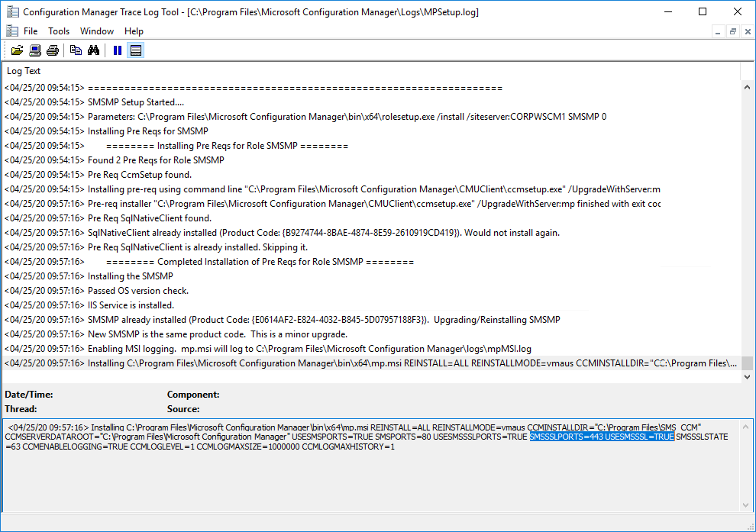
Task: Click the document icon left of File menu
Action: coord(11,31)
